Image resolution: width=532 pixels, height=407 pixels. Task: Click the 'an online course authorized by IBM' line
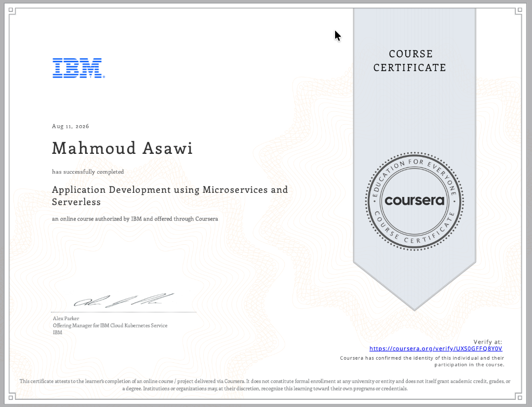(x=135, y=219)
